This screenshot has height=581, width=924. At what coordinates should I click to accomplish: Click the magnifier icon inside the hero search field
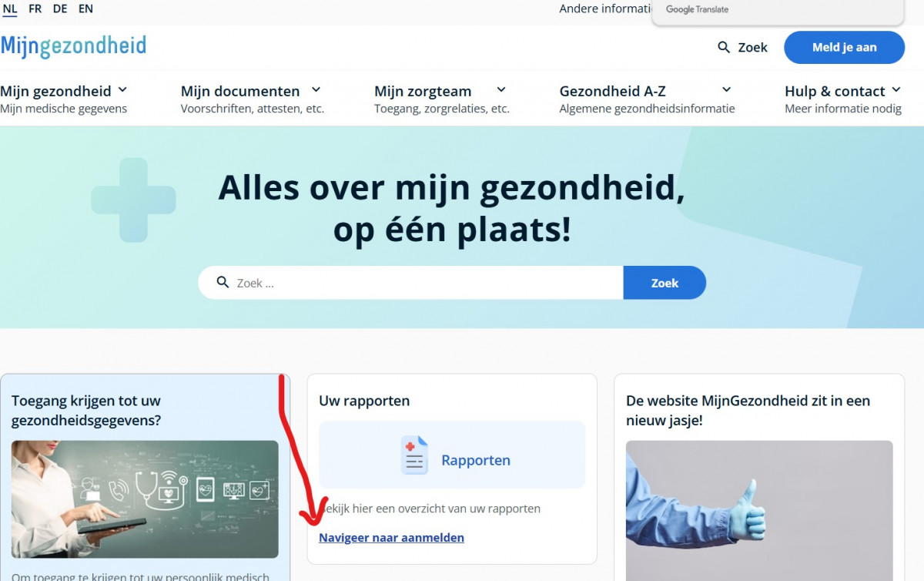(223, 283)
